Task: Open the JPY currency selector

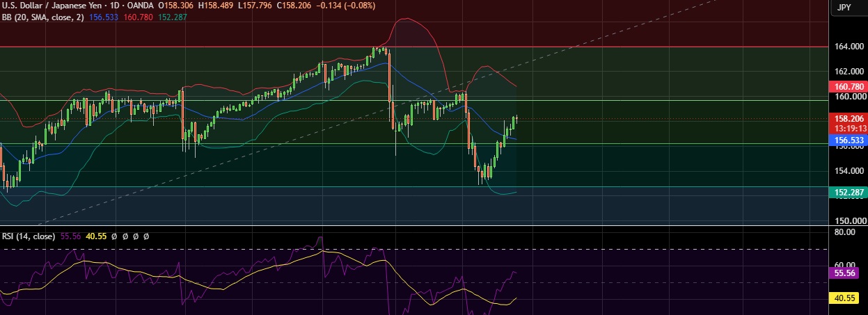Action: point(844,7)
